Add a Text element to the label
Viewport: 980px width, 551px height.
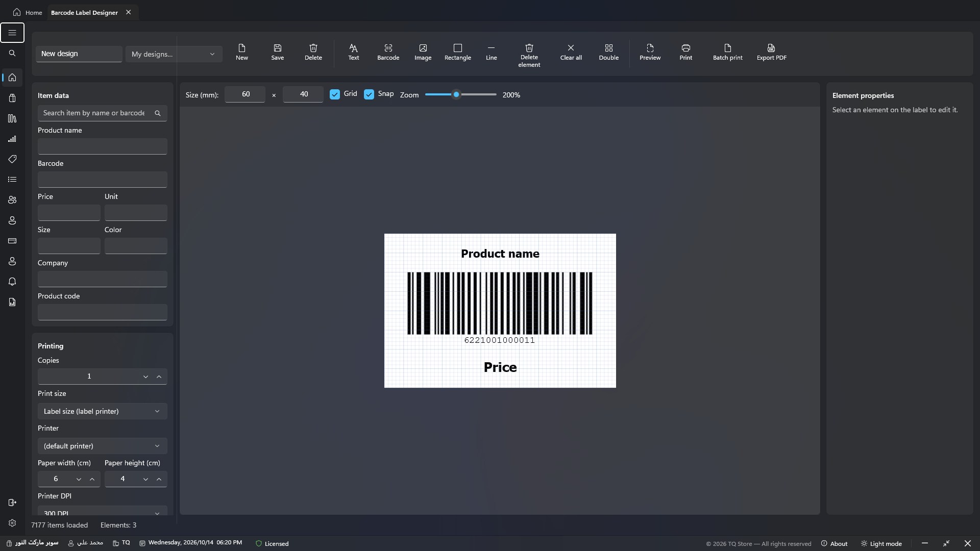point(353,52)
